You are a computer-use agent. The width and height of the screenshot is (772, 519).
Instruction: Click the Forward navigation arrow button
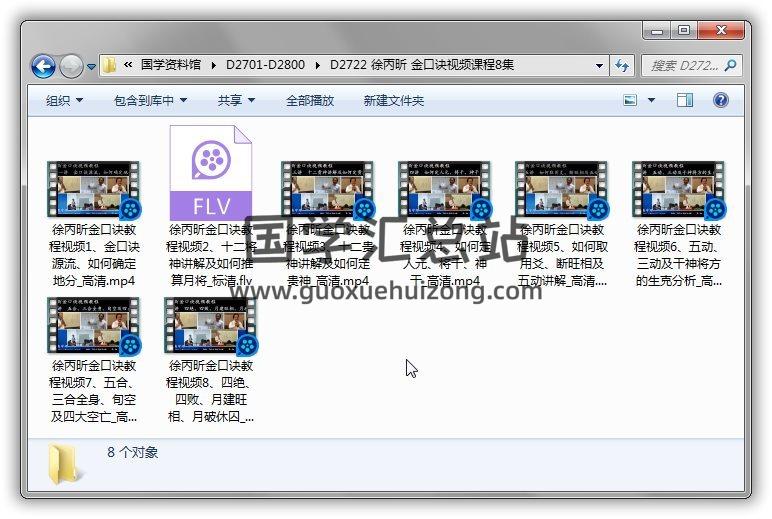tap(71, 66)
